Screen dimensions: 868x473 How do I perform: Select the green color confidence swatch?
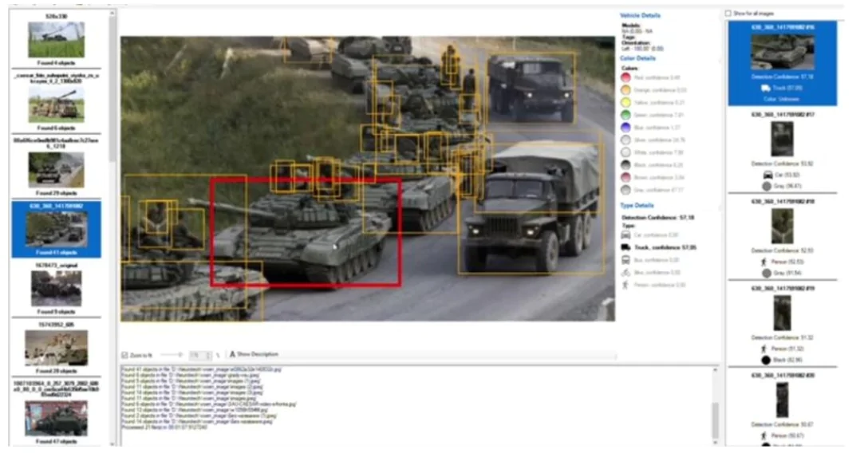coord(626,115)
